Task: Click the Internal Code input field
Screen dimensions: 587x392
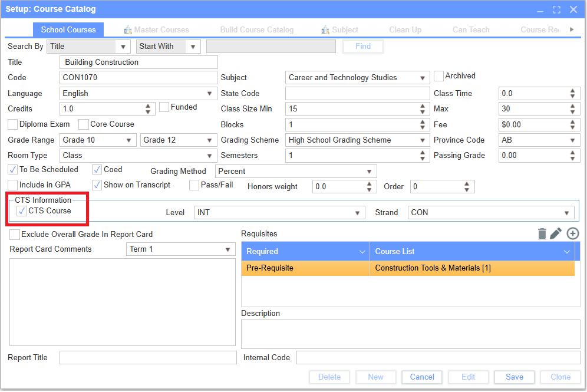Action: [438, 358]
